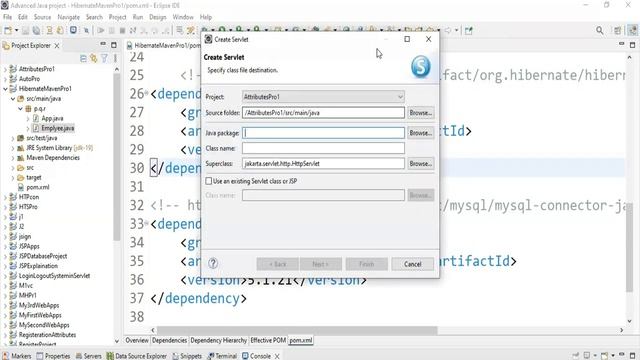640x360 pixels.
Task: Collapse the p.q.r package
Action: tap(20, 109)
